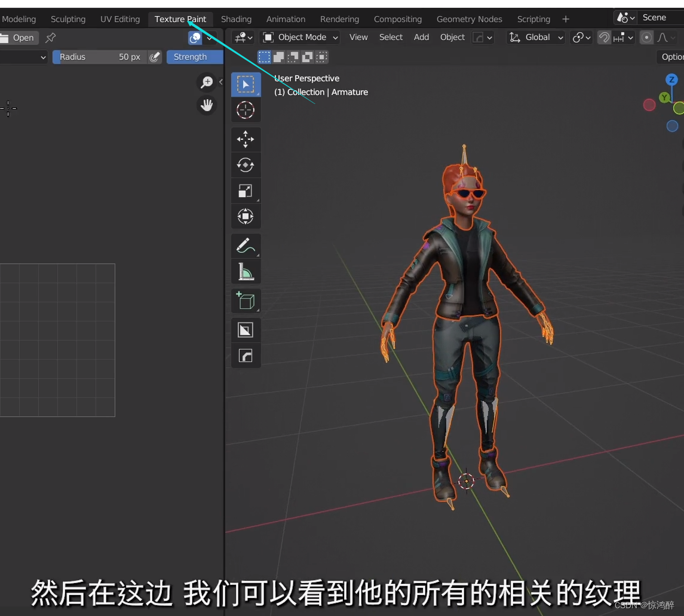
Task: Switch to the Scripting workspace tab
Action: 533,19
